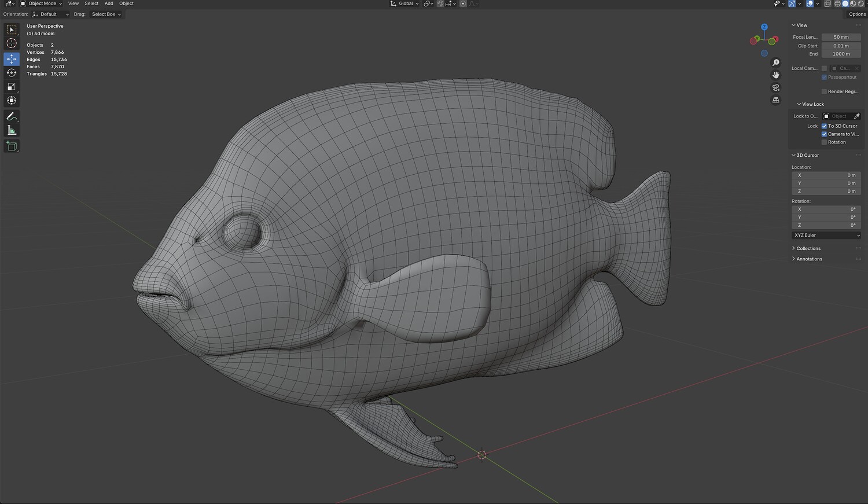This screenshot has height=504, width=868.
Task: Click the cursor Location X field
Action: (826, 175)
